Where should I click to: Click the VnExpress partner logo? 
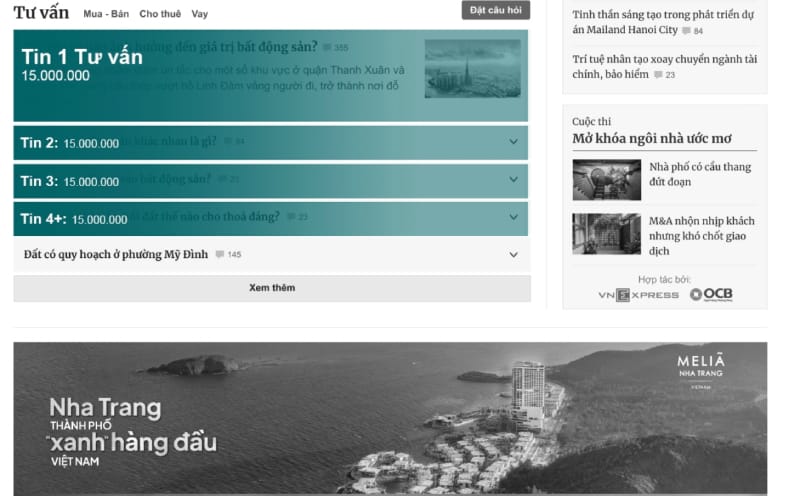638,295
